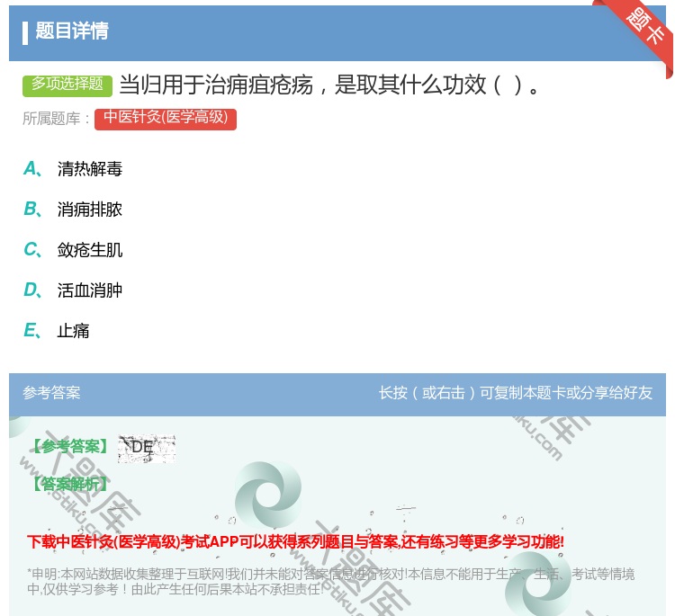Select option C 敛疮生肌
The image size is (675, 616).
(73, 250)
